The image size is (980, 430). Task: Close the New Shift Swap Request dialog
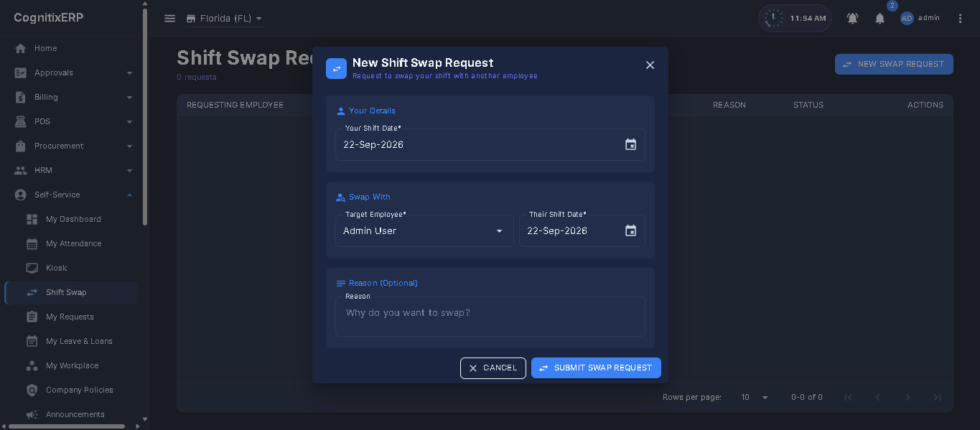point(650,65)
